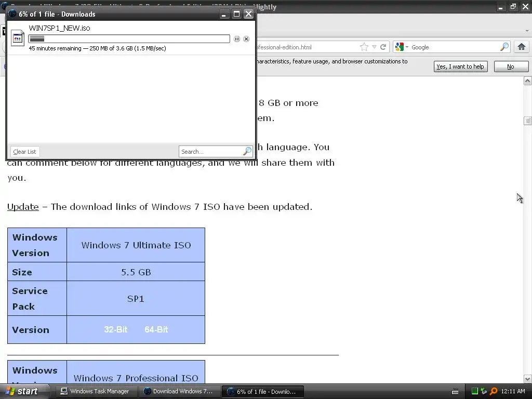Restore down the Nightly browser window
Viewport: 532px width, 399px height.
[x=513, y=6]
